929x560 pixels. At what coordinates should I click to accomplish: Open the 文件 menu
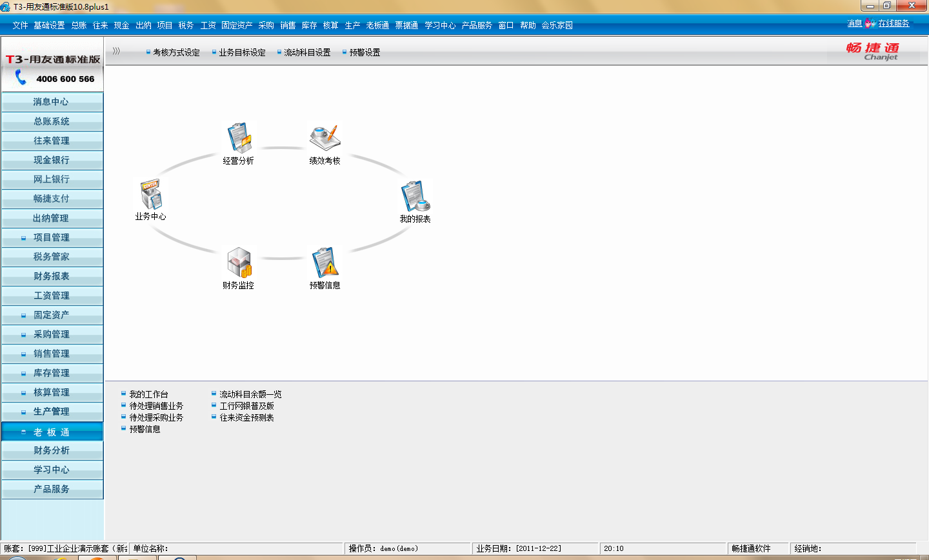click(x=20, y=25)
